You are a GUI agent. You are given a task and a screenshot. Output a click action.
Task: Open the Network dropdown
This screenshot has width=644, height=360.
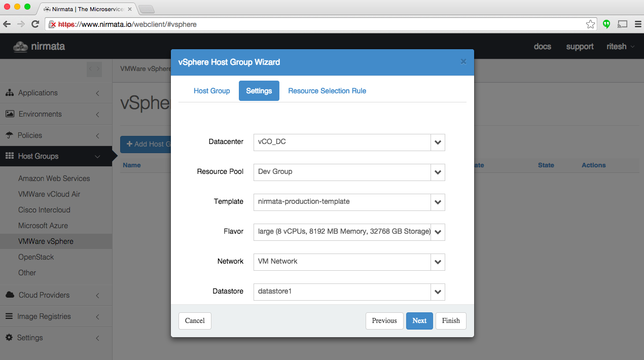(438, 262)
